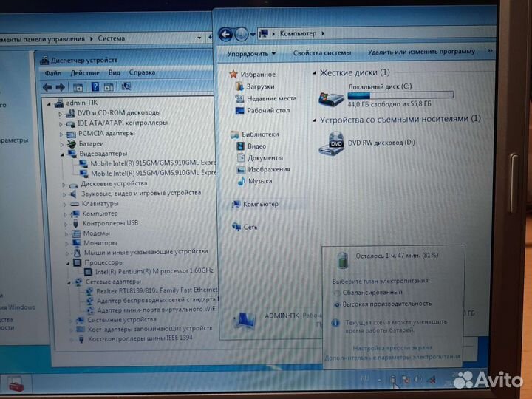Viewport: 532px width, 399px height.
Task: Click Система breadcrumb in control panel window
Action: (112, 38)
